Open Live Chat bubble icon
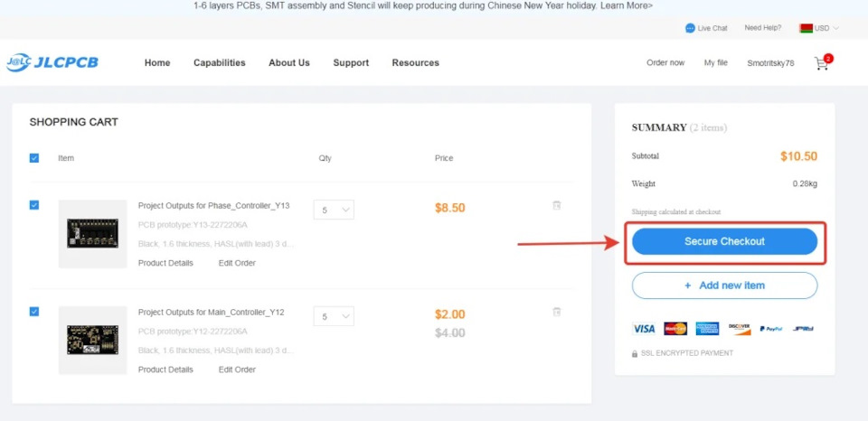 pos(691,28)
